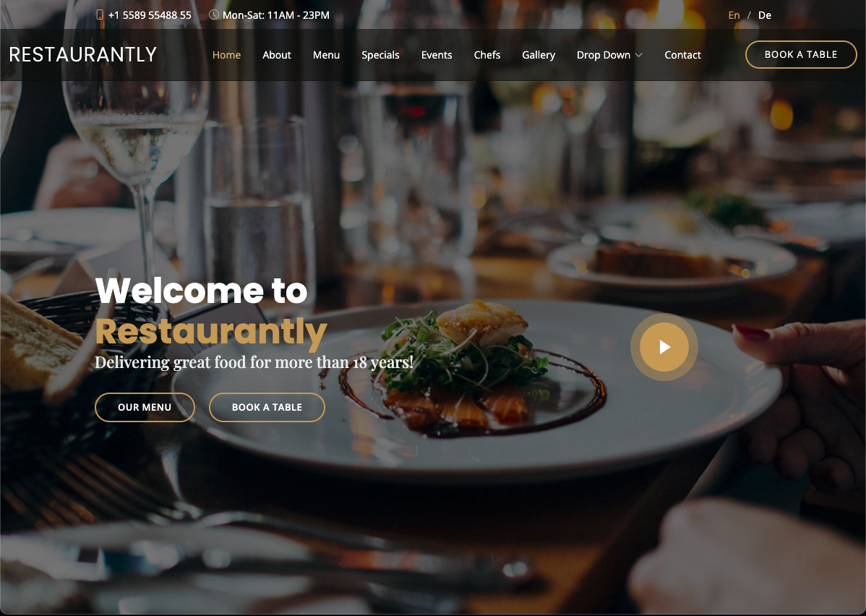
Task: Open the Gallery link
Action: pyautogui.click(x=539, y=55)
